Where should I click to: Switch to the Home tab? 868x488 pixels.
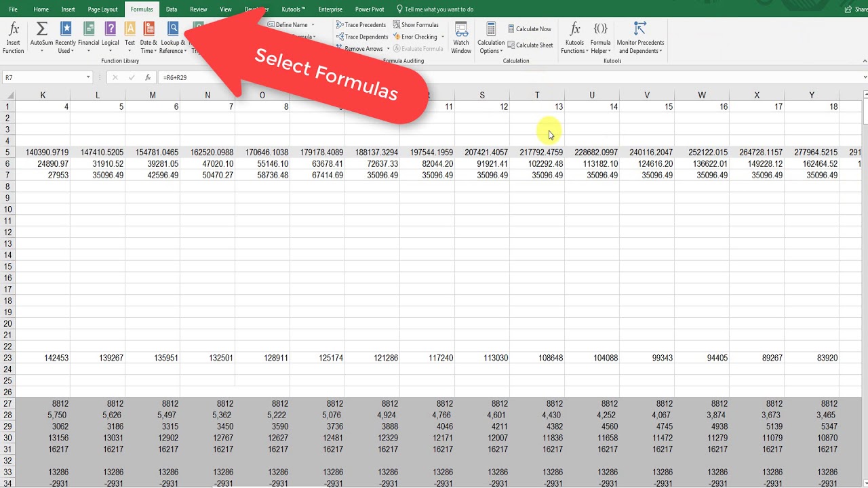tap(41, 9)
